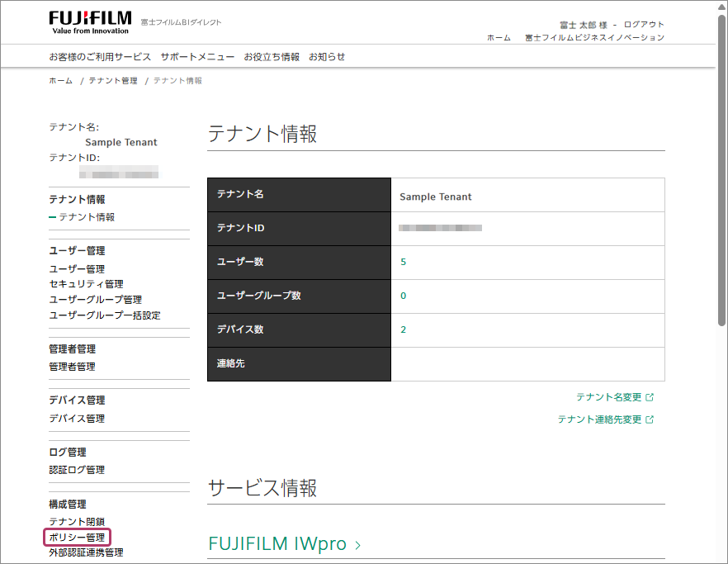Open お役立ち情報 menu item

[272, 57]
